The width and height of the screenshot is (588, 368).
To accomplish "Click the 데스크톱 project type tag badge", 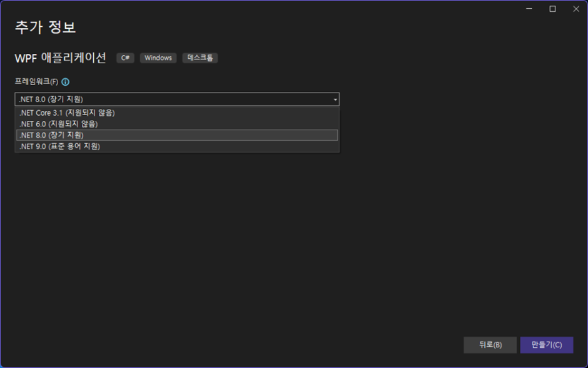I will point(199,58).
